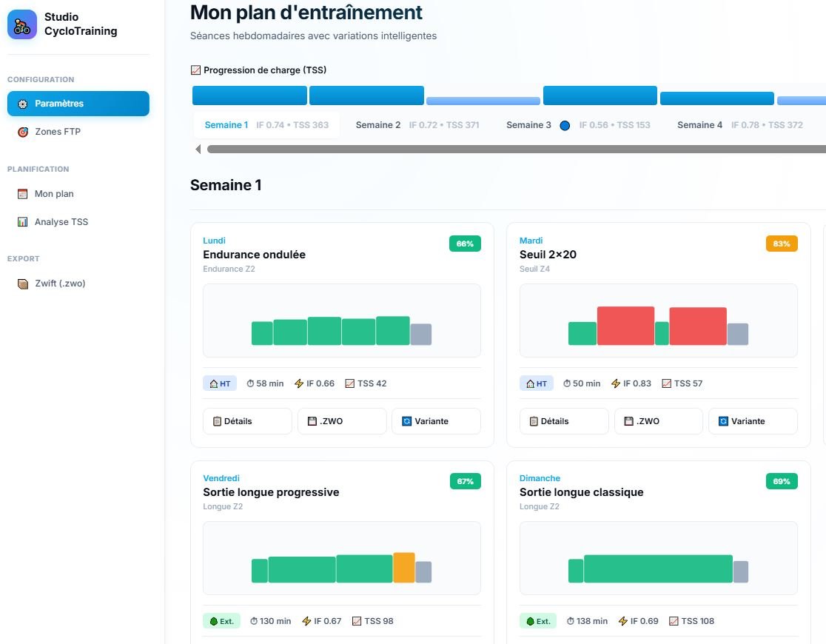Generate a Variante for Endurance ondulée

click(x=436, y=421)
